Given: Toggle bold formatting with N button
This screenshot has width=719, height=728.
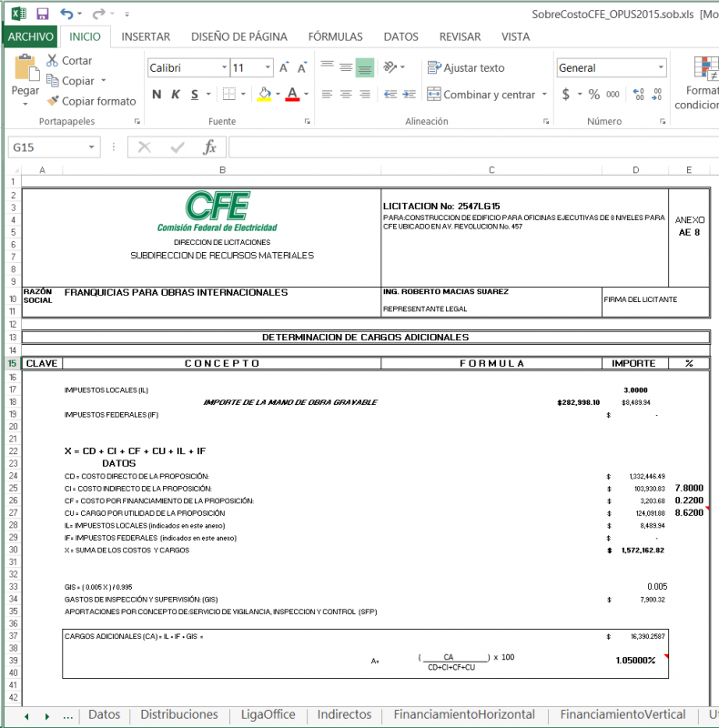Looking at the screenshot, I should click(x=157, y=95).
